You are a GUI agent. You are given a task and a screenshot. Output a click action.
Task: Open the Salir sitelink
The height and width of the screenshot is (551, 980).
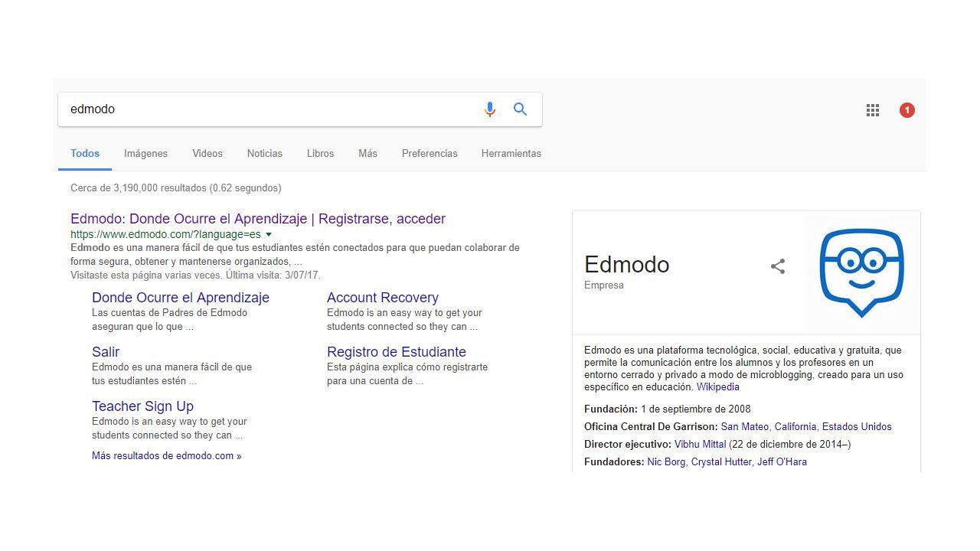[106, 352]
